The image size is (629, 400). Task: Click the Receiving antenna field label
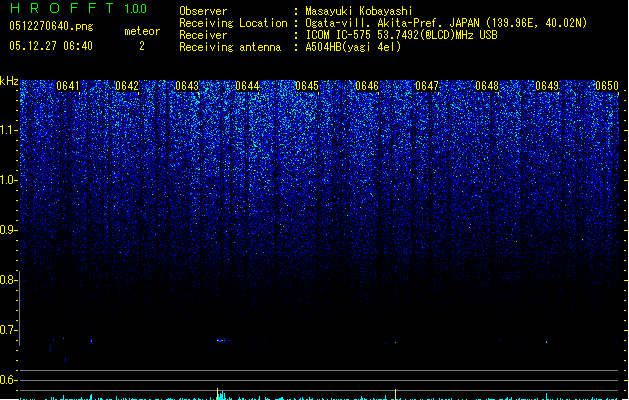click(x=230, y=47)
